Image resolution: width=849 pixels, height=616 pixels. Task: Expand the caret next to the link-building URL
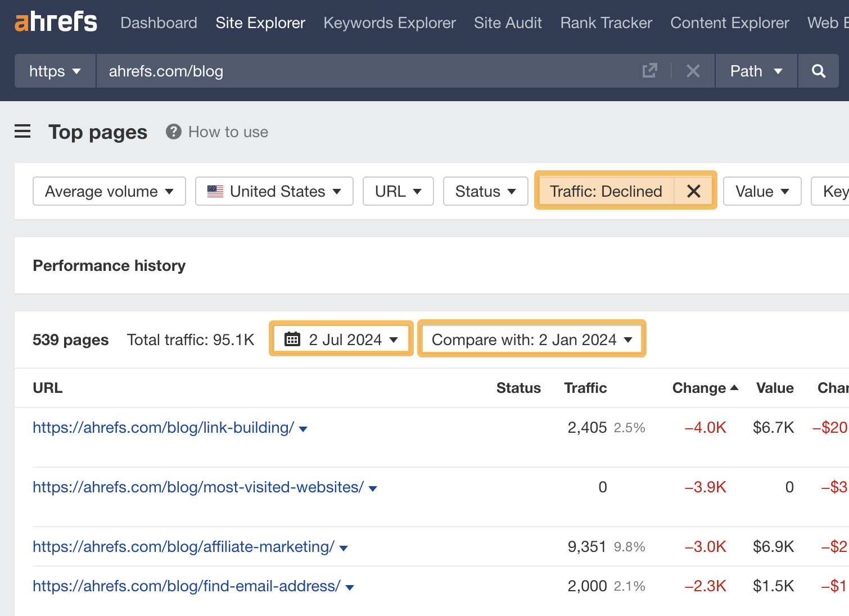[303, 428]
